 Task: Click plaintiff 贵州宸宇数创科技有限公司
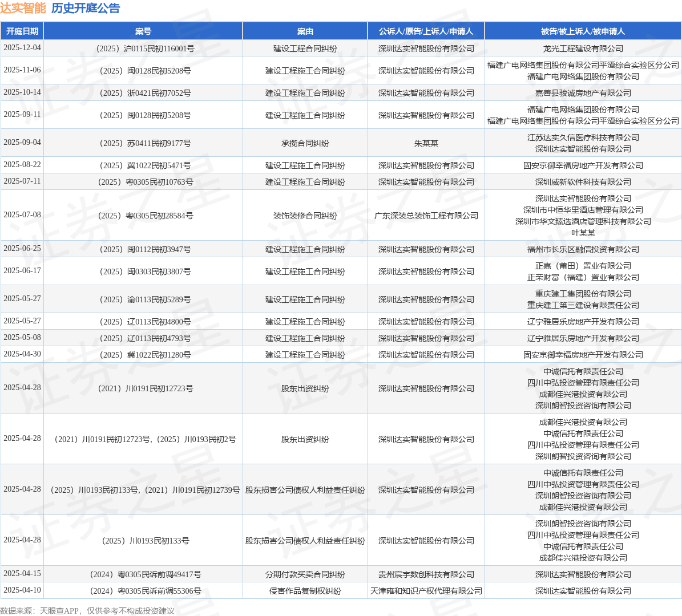pyautogui.click(x=426, y=575)
